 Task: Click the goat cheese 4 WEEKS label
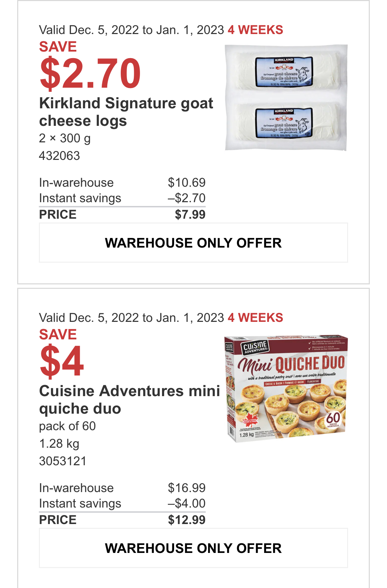(x=256, y=30)
